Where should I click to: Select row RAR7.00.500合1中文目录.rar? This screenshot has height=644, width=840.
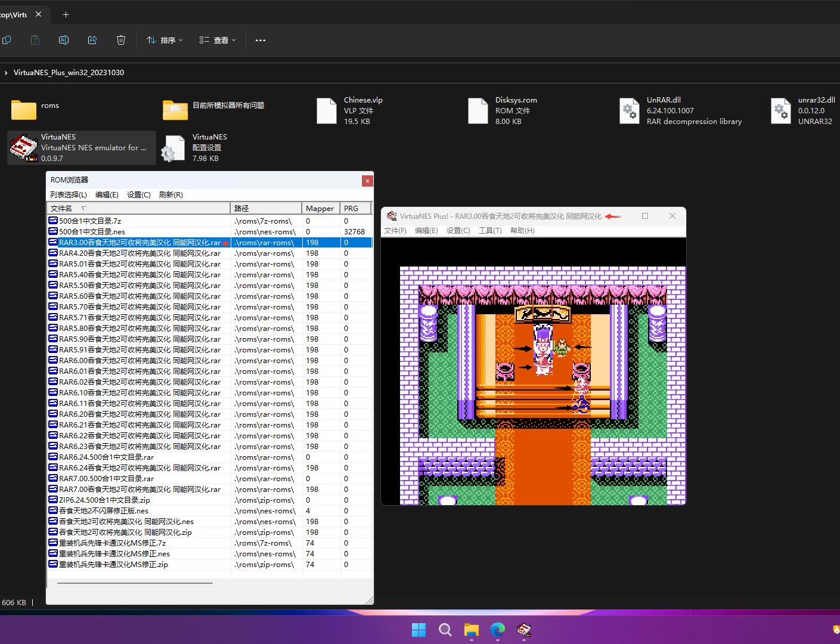coord(210,478)
